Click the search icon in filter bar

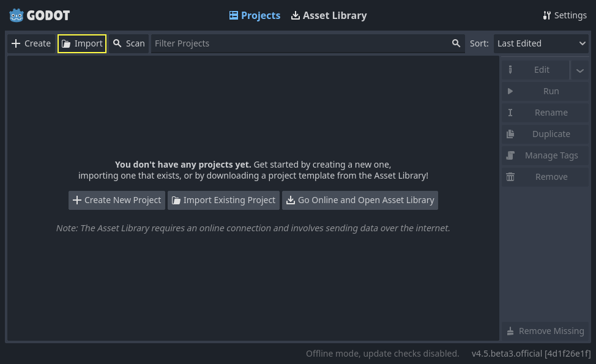(x=456, y=43)
